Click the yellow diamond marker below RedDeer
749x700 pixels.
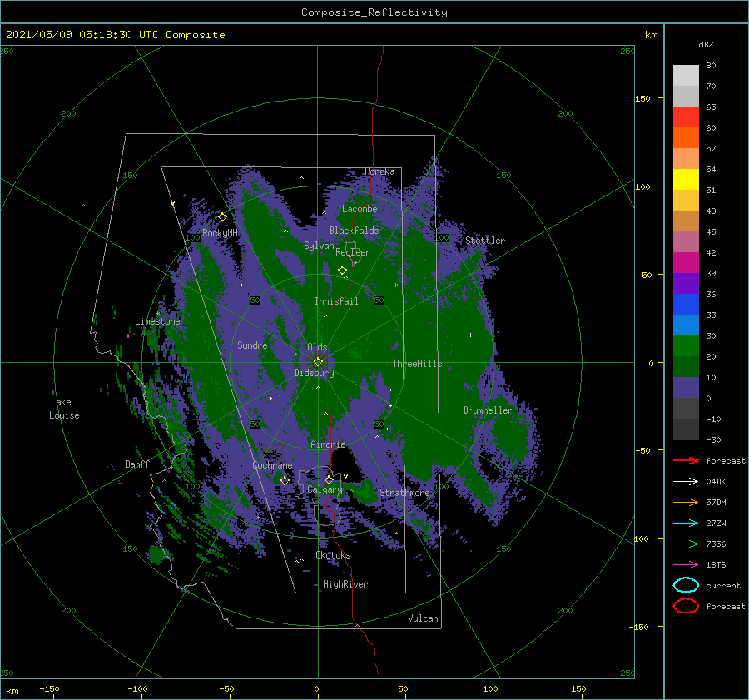click(x=343, y=270)
